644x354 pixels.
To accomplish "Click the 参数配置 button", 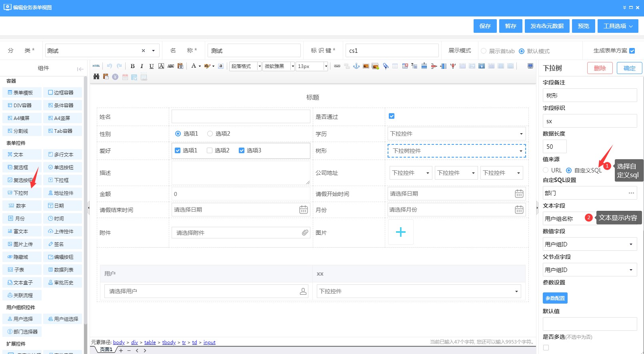I will (x=555, y=298).
